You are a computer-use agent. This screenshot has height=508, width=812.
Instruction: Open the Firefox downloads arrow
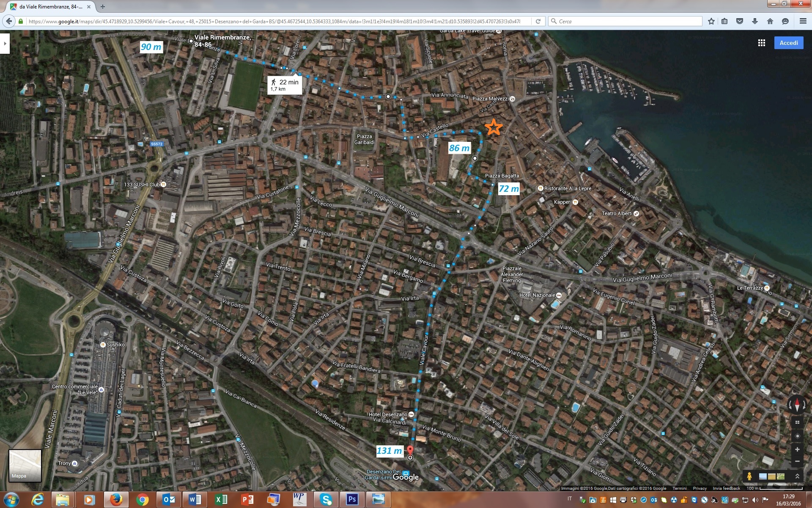[x=755, y=21]
